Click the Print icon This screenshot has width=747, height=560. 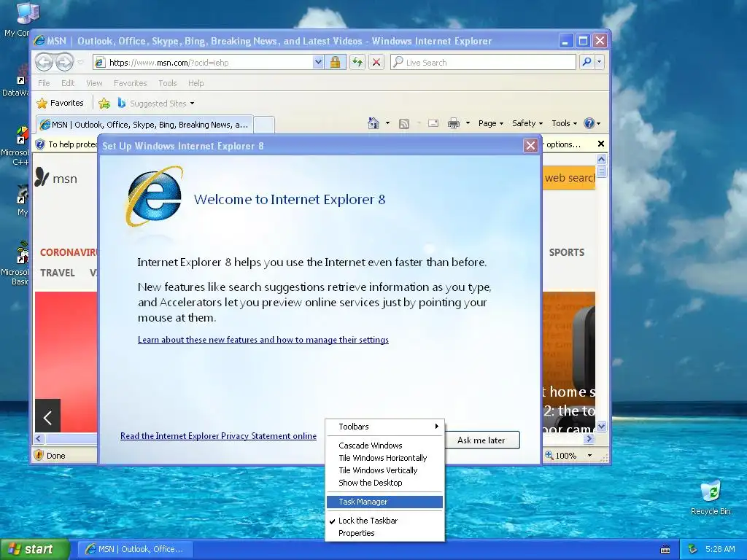(x=454, y=123)
